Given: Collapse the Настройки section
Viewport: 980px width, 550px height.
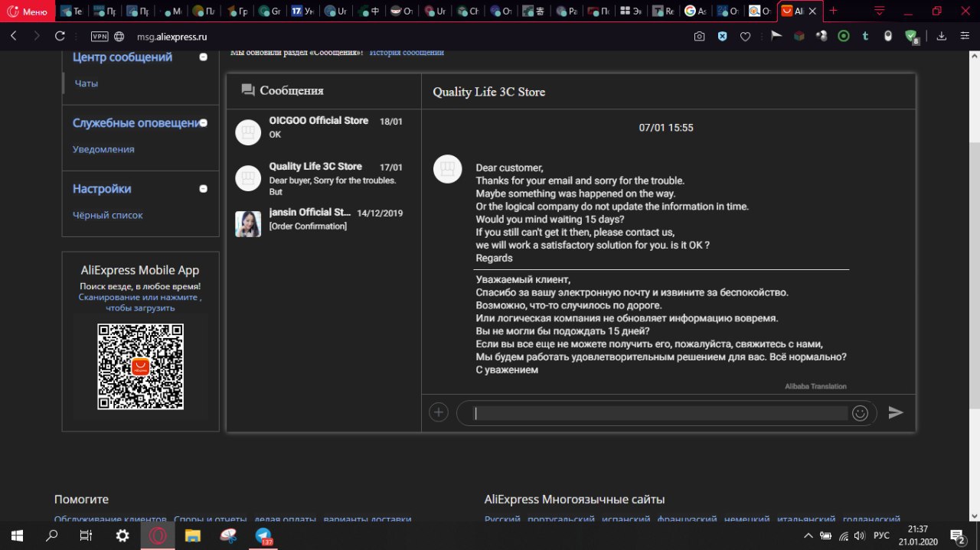Looking at the screenshot, I should [203, 189].
